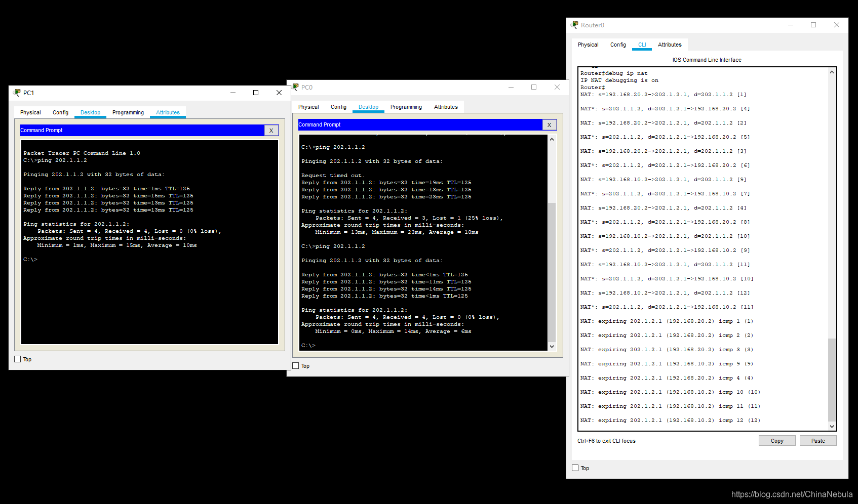This screenshot has width=858, height=504.
Task: Click 'Minimum = 1ms, Maximum = 15ms' line in PC1
Action: [x=117, y=245]
